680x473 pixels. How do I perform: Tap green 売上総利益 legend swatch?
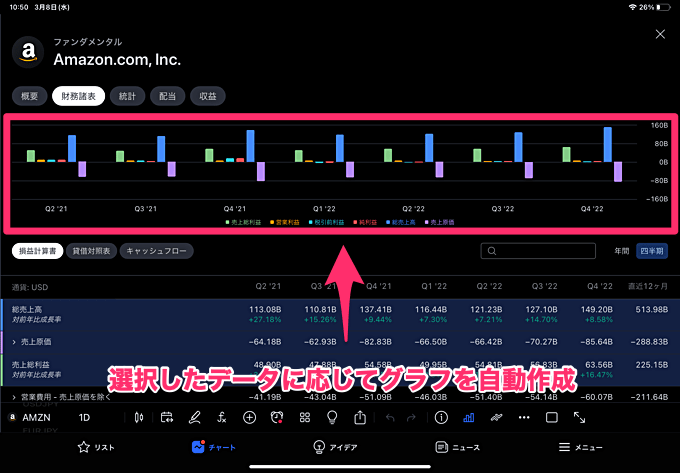227,222
